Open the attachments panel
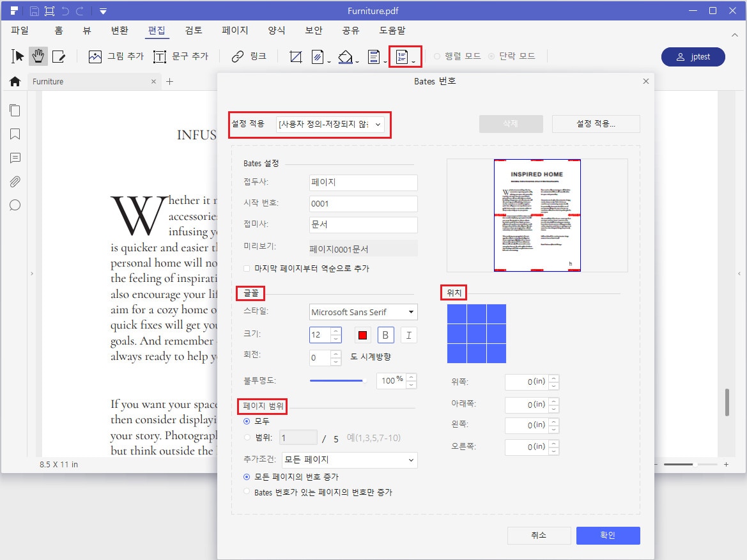Viewport: 747px width, 560px height. click(x=15, y=182)
